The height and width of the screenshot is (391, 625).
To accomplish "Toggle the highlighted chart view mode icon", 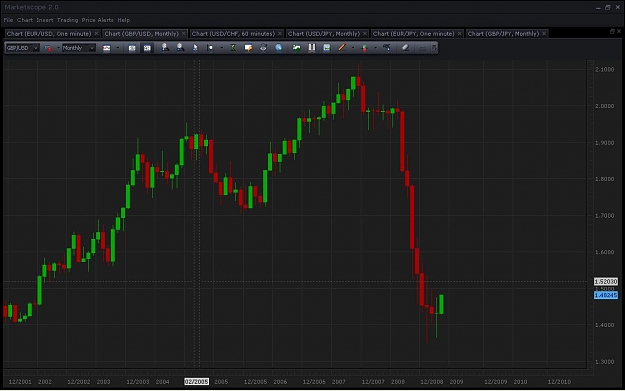I will point(147,48).
